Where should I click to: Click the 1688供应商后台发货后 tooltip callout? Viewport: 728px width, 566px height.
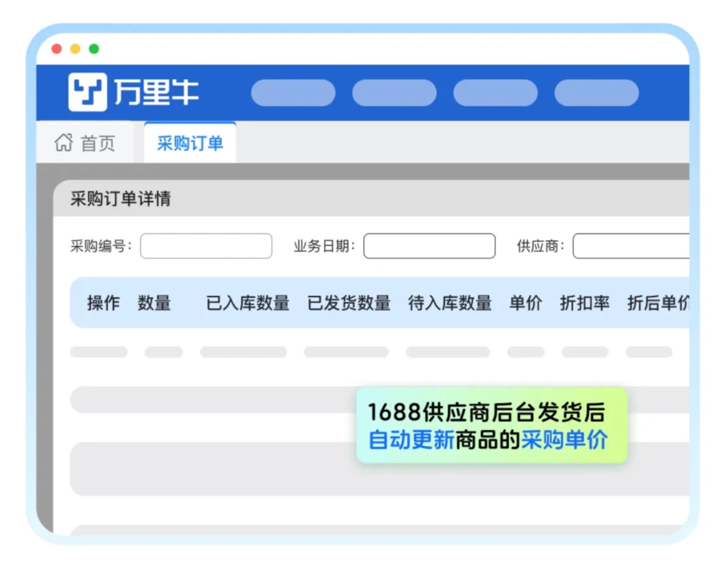point(491,425)
